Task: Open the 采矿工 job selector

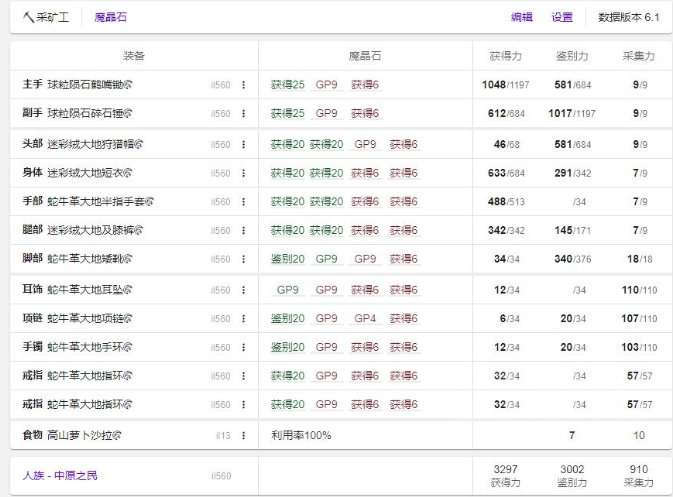Action: coord(46,17)
